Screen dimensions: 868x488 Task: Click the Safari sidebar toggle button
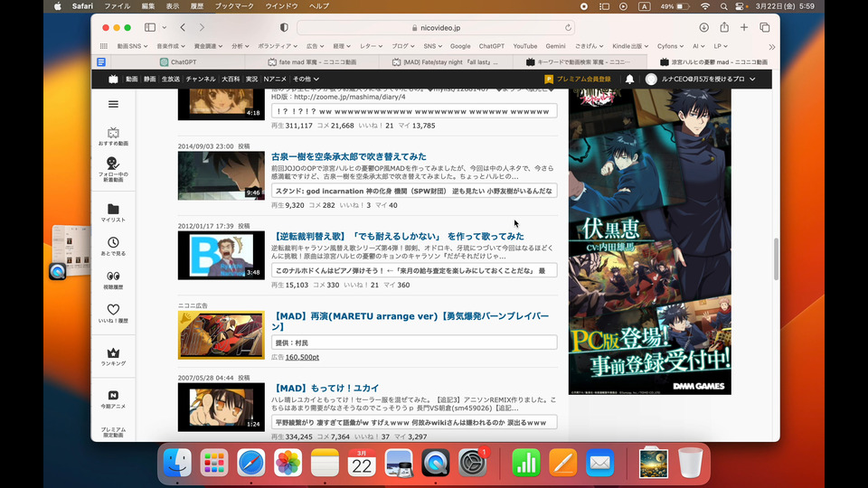pyautogui.click(x=150, y=27)
